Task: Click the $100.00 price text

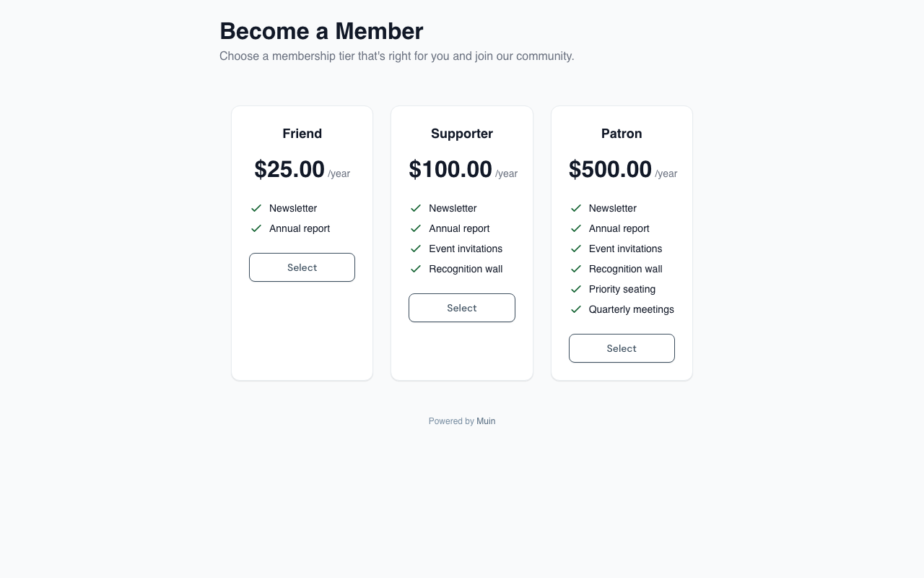Action: coord(450,169)
